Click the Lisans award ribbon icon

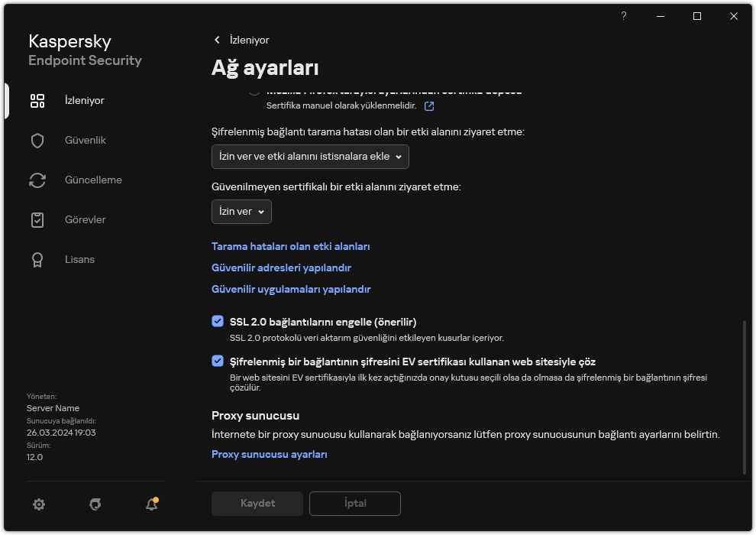point(37,260)
